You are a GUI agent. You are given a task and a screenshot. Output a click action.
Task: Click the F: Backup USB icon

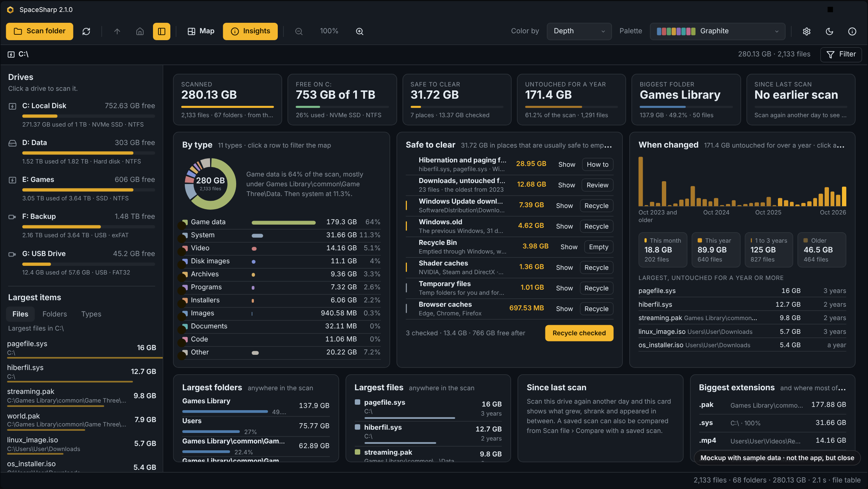coord(12,217)
